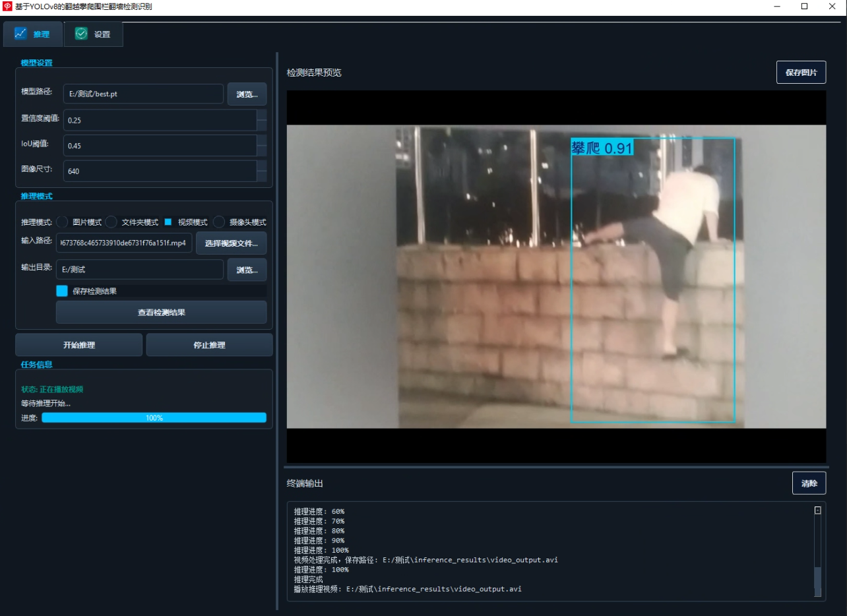Toggle the 保存检测结果 checkbox
Screen dimensions: 847x616
(62, 291)
